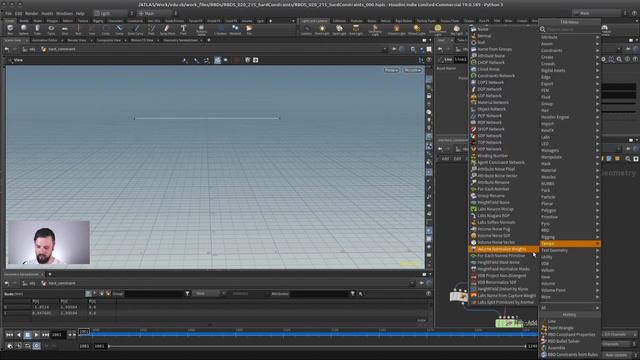Open the Windows menu
This screenshot has height=360, width=640.
(x=64, y=13)
